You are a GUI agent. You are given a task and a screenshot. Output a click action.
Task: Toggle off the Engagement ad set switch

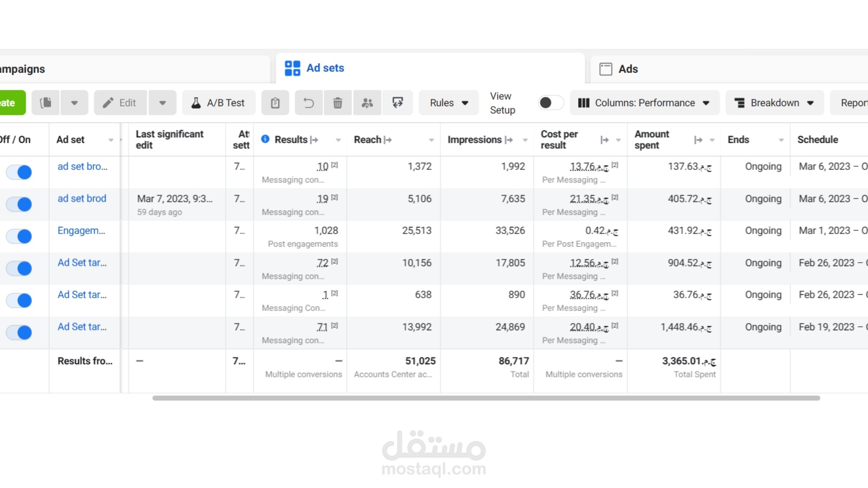point(19,236)
